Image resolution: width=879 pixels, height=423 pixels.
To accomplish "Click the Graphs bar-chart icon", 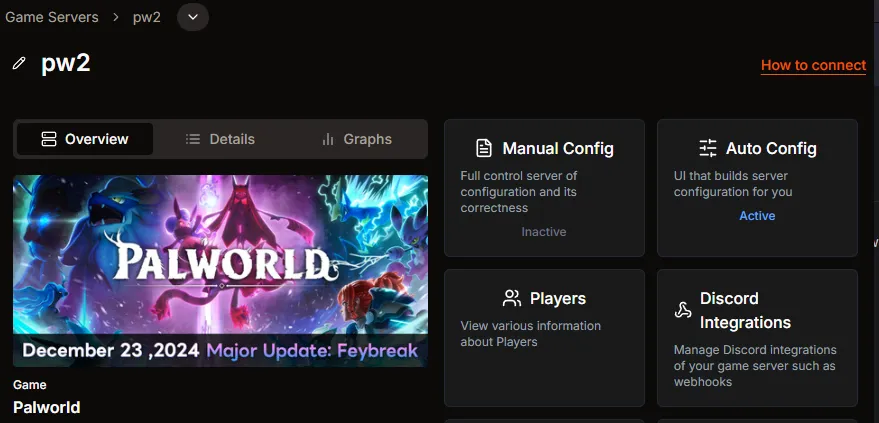I will pos(328,139).
